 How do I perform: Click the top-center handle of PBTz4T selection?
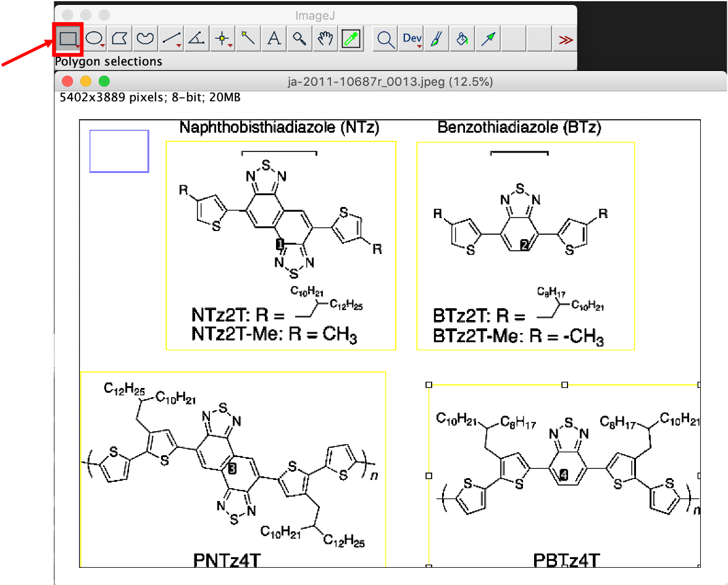(x=564, y=384)
